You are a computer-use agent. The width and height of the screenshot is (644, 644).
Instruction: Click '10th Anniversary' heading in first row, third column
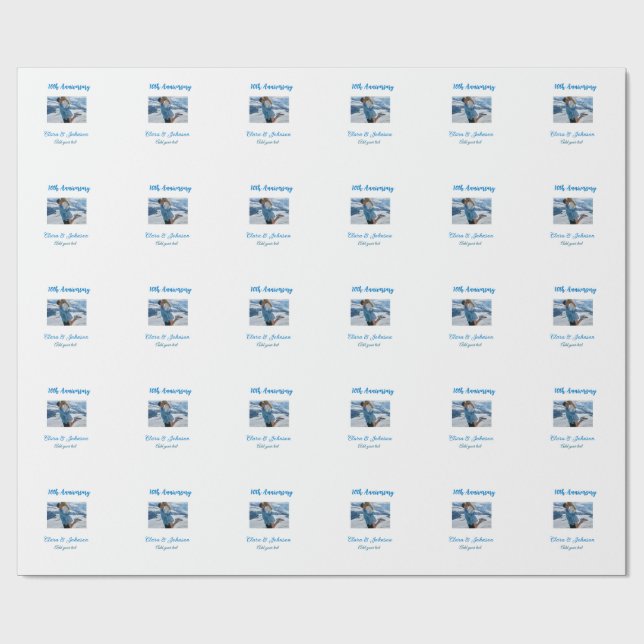[x=270, y=88]
